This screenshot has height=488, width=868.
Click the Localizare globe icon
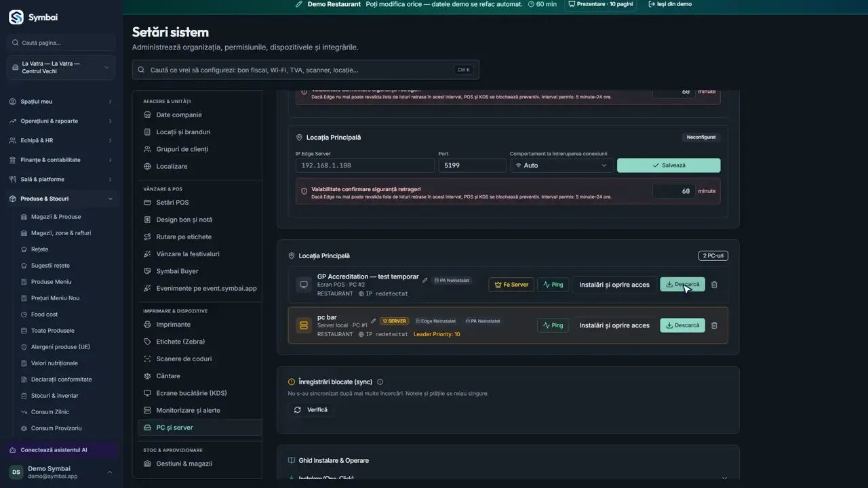point(148,166)
